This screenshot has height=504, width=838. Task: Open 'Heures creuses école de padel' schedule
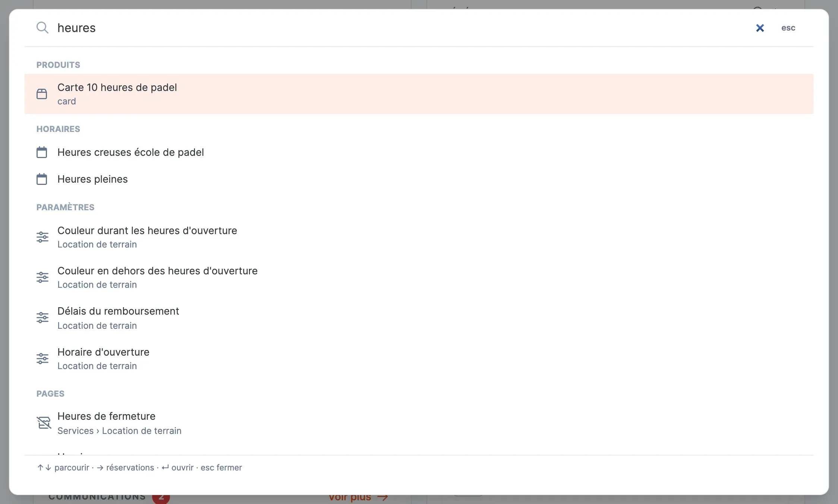(419, 152)
